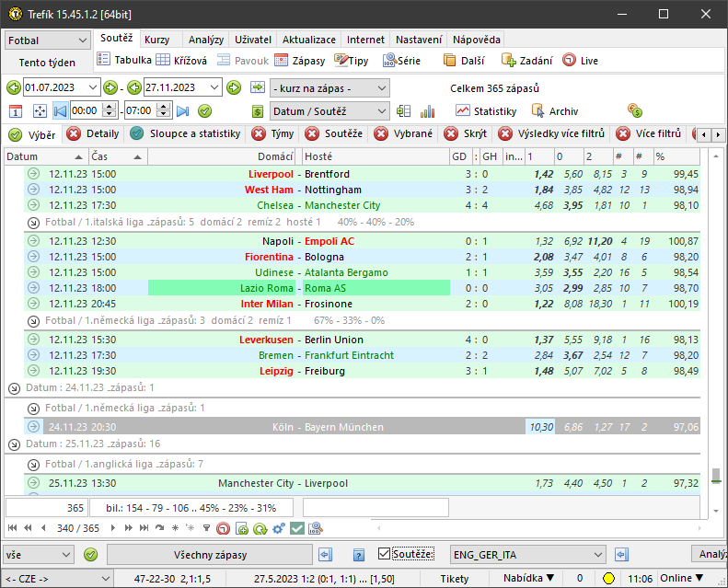Collapse the 'Datum : 24.11.23' group
This screenshot has width=728, height=588.
(15, 388)
